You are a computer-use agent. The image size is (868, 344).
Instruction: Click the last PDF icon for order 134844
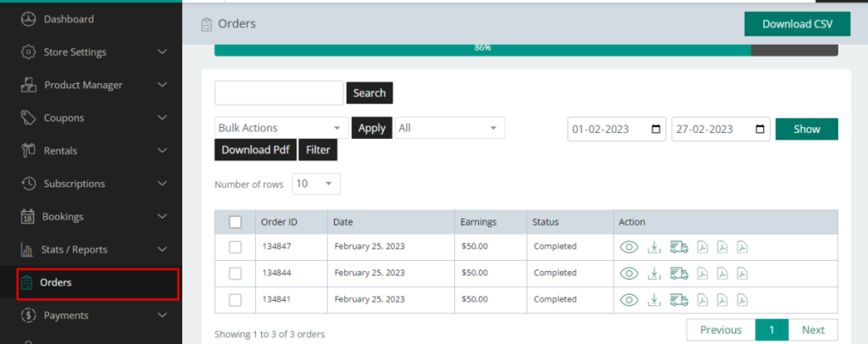pos(743,274)
